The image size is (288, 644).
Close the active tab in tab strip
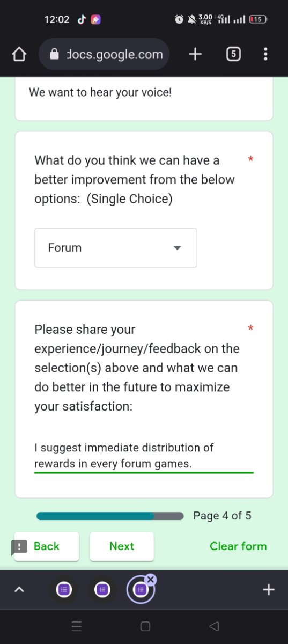(151, 579)
